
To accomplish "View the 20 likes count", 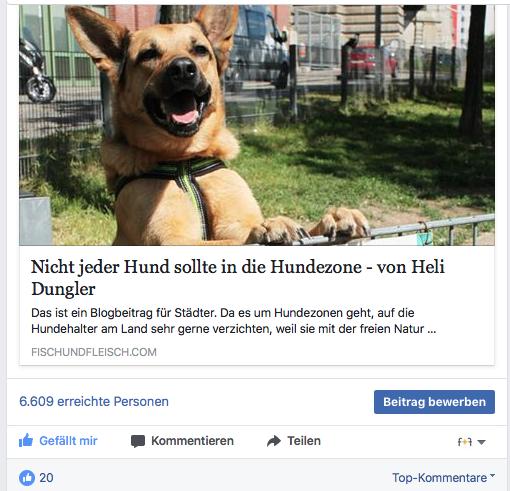I will pyautogui.click(x=46, y=478).
